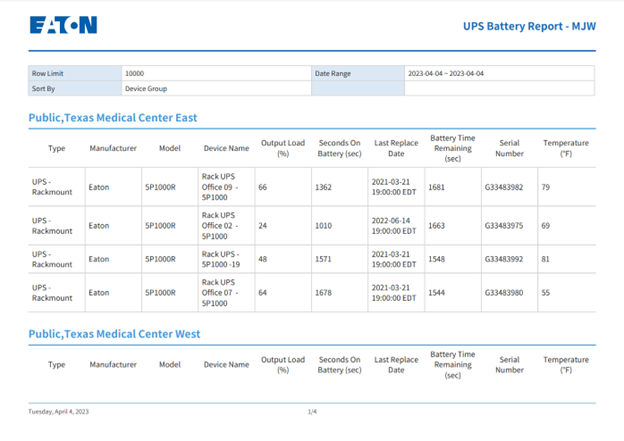Select device name 'Rack UPS Office 02 - 5P1000'
Viewport: 624px width, 441px height.
(220, 226)
